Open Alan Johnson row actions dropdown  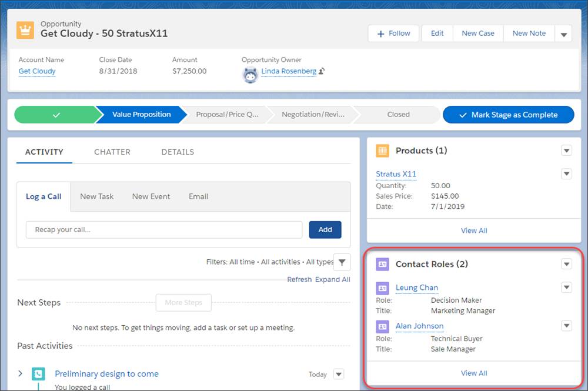(x=567, y=326)
